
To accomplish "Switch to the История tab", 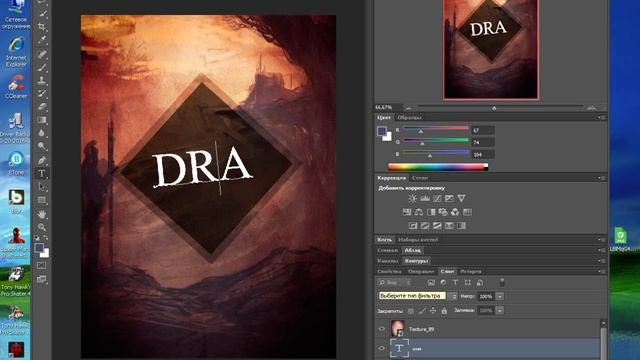I will [x=471, y=271].
